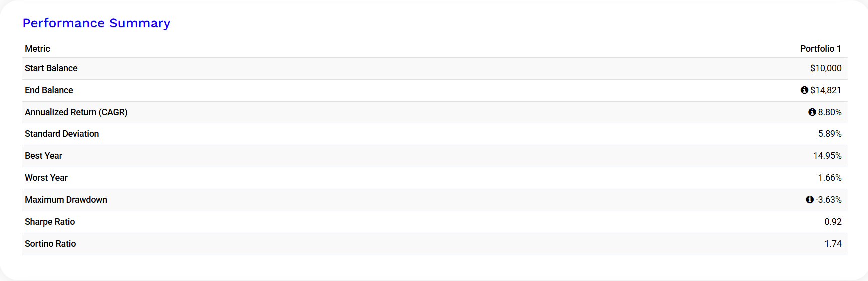Click the End Balance row label

49,90
